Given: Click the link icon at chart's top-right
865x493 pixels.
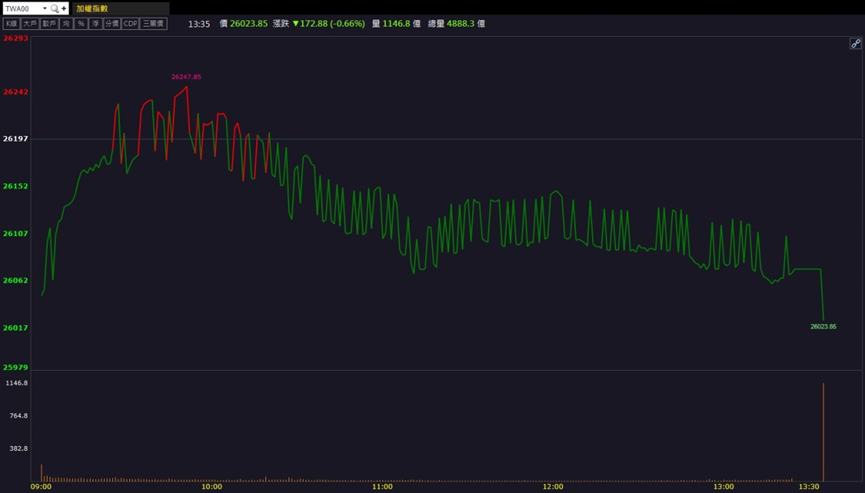Looking at the screenshot, I should pos(855,44).
